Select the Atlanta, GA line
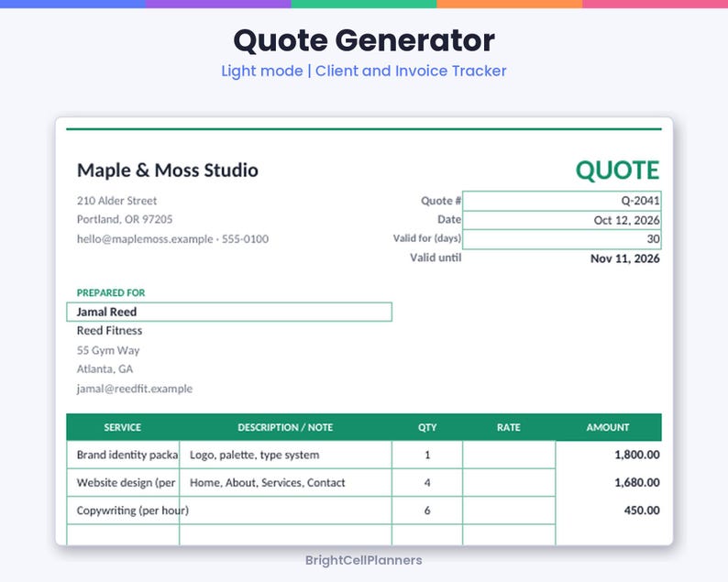The image size is (728, 582). [x=105, y=369]
